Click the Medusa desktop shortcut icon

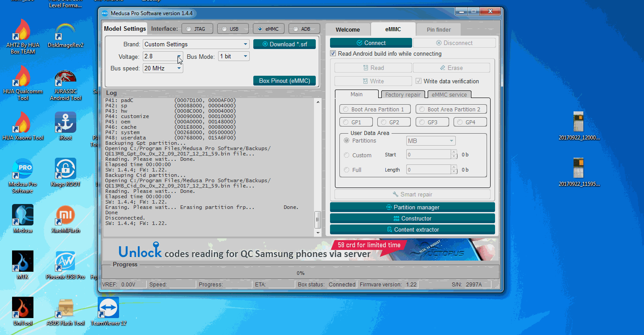click(23, 218)
